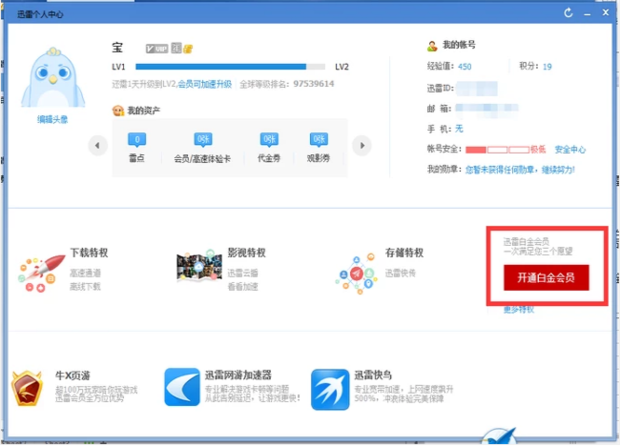This screenshot has width=620, height=446.
Task: Click the blurred 迅雷ID value
Action: [476, 88]
